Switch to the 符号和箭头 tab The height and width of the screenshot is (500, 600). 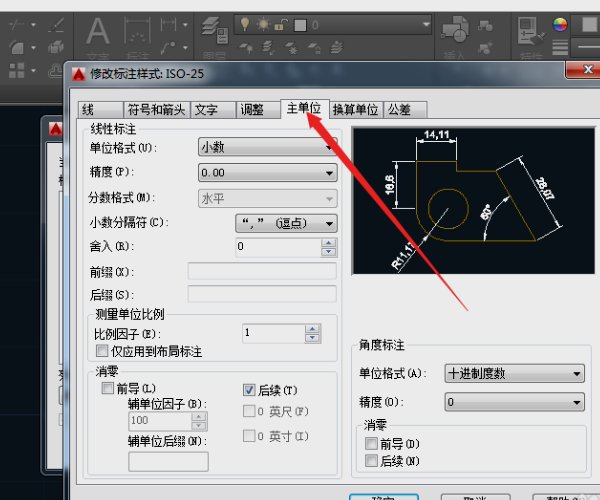tap(156, 110)
